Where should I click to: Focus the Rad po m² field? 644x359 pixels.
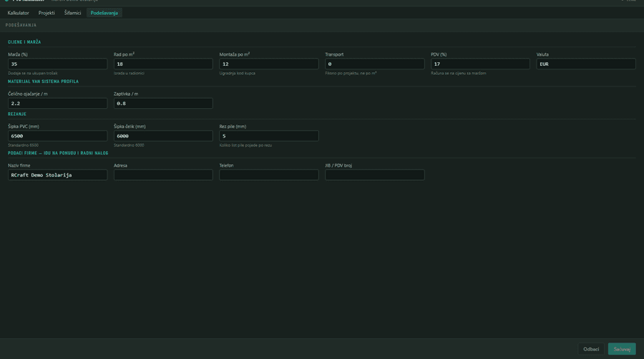[163, 64]
